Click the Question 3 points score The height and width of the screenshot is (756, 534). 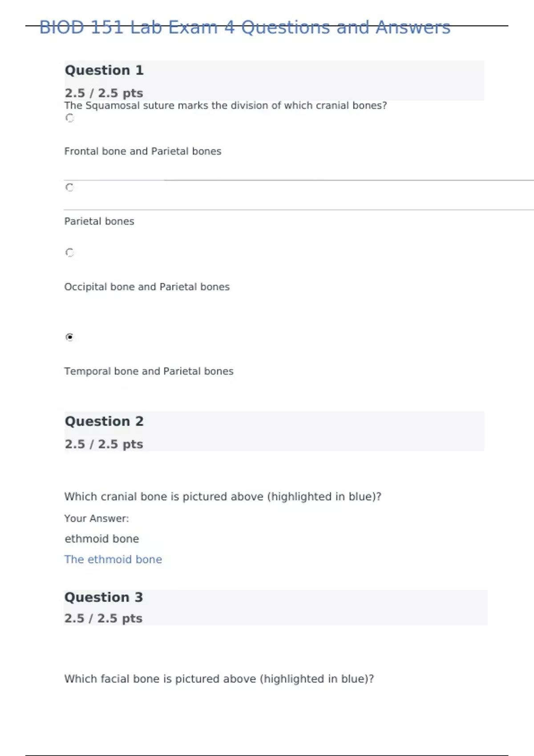[103, 618]
